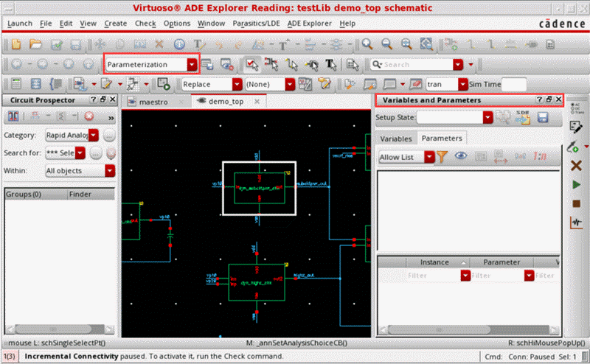Click the schematic toggle icon in Circuit Prospector

coord(13,116)
